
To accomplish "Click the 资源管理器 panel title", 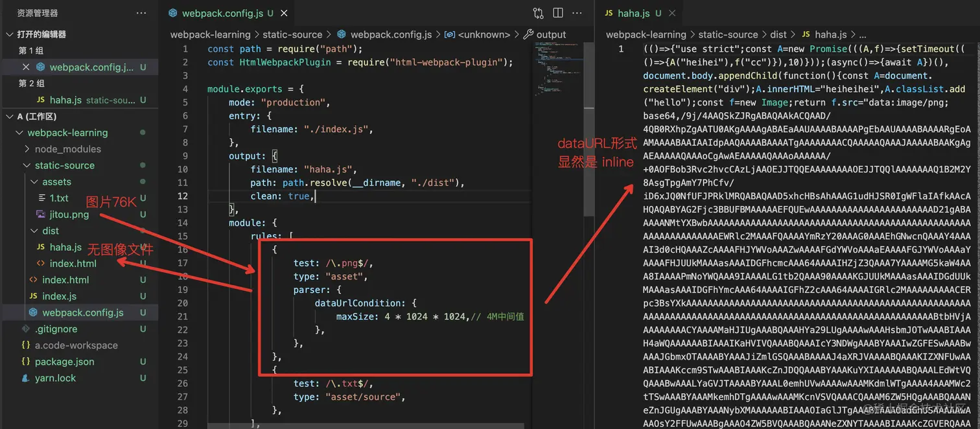I will coord(38,13).
